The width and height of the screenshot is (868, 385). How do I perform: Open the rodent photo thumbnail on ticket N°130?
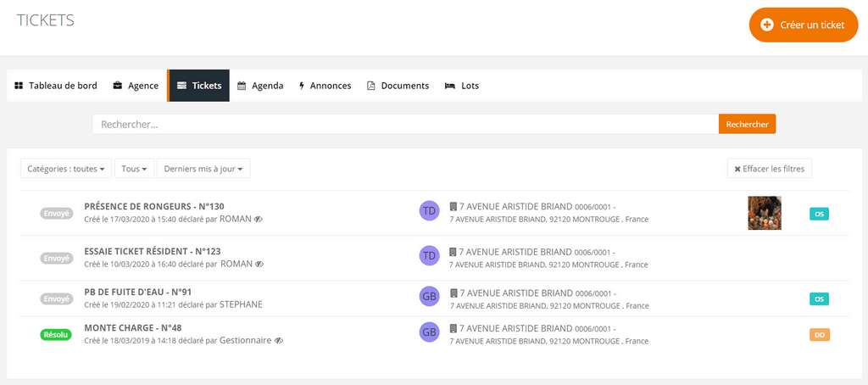tap(765, 213)
